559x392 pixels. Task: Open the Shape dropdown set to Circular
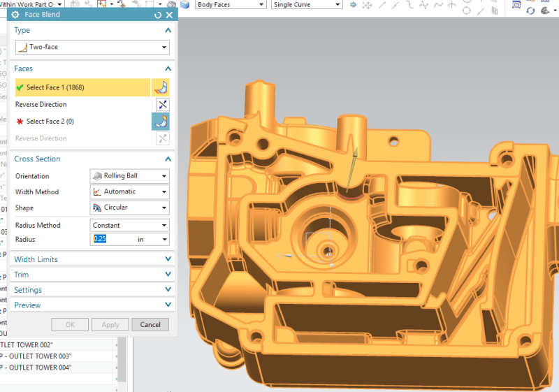[x=129, y=208]
